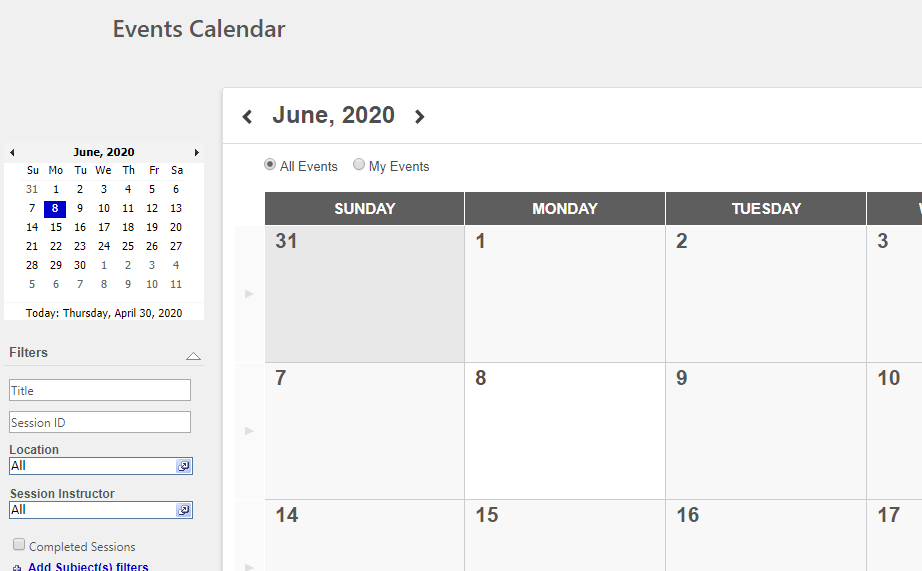Click the Monday column header
This screenshot has height=571, width=922.
click(x=564, y=209)
